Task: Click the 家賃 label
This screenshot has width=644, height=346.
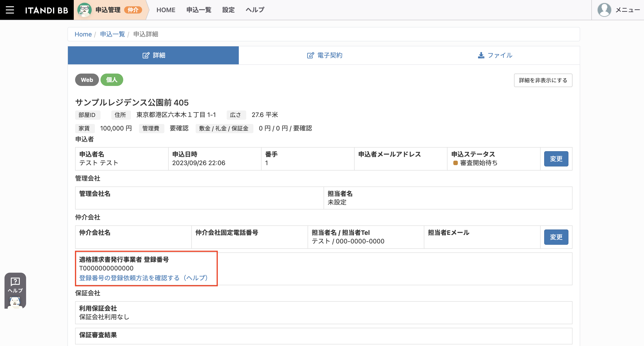Action: (x=84, y=128)
